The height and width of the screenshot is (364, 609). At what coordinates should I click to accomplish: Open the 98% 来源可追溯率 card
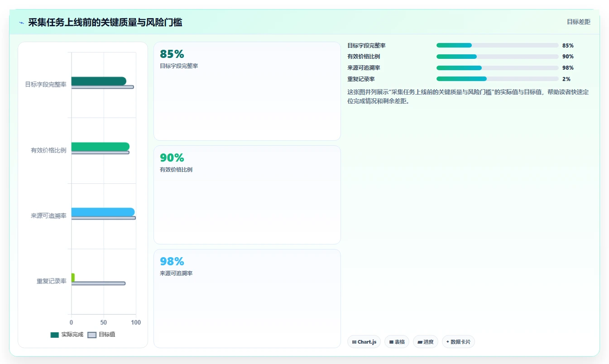point(247,298)
